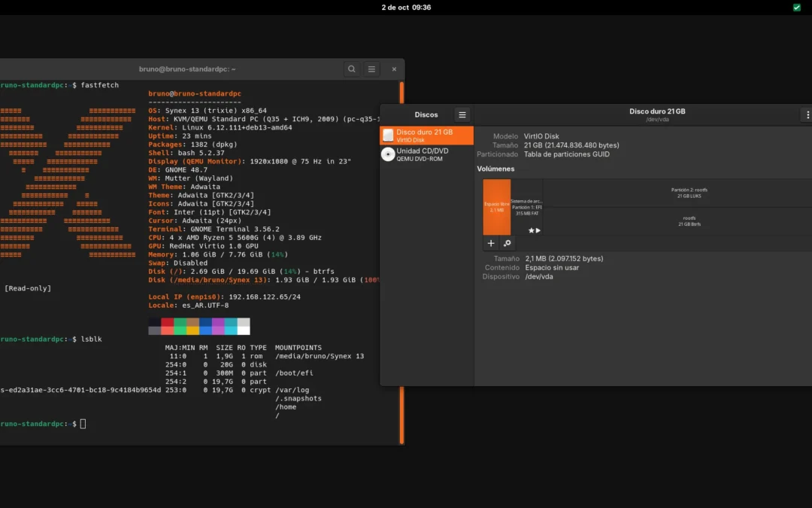This screenshot has width=812, height=508.
Task: Click the '192.168.122.65/24' local IP text
Action: (x=265, y=297)
